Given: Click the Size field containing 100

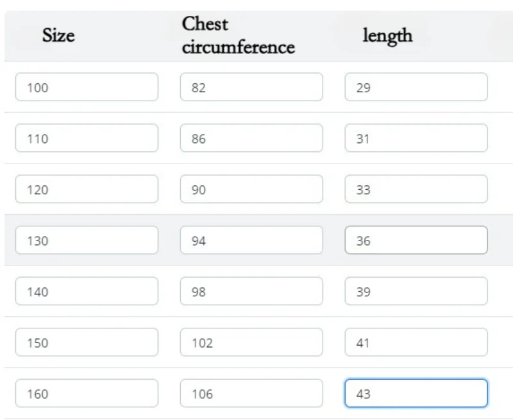Looking at the screenshot, I should click(87, 87).
